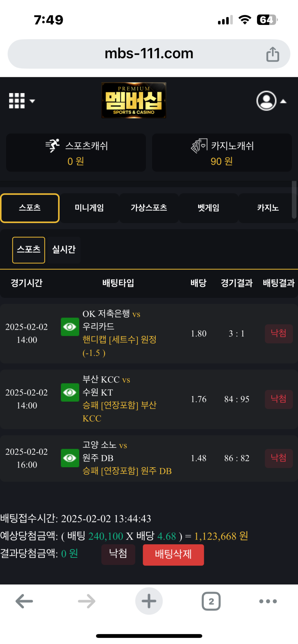
Task: Tap the playing cards casino cash icon
Action: coord(199,145)
